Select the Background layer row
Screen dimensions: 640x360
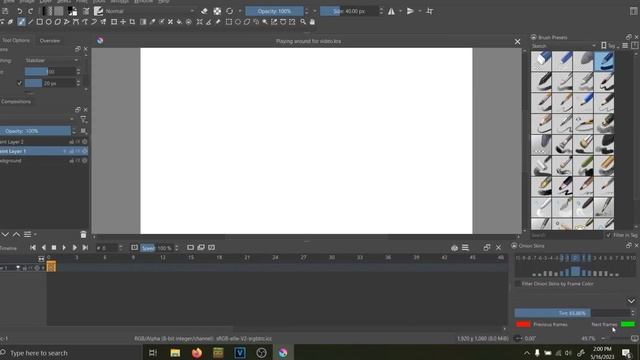pos(44,161)
